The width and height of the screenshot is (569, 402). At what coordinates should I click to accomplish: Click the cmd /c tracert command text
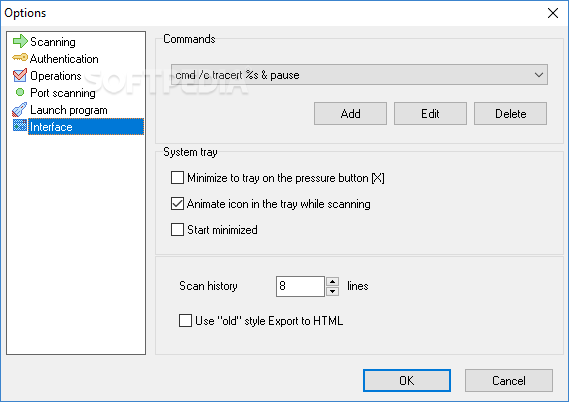pos(237,75)
